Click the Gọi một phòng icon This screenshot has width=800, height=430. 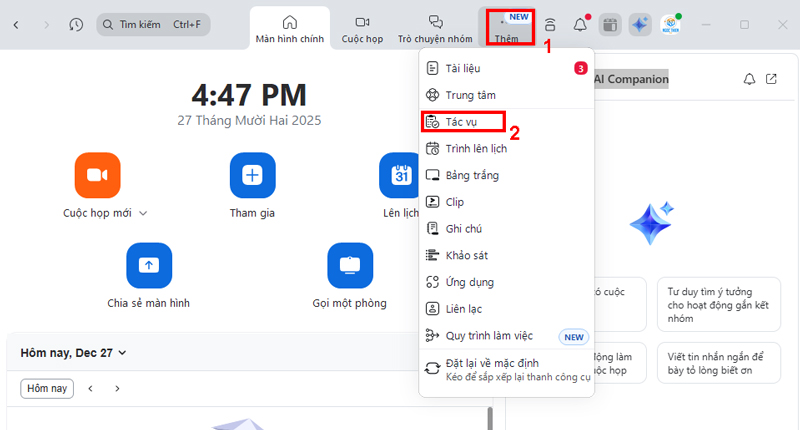pos(350,265)
